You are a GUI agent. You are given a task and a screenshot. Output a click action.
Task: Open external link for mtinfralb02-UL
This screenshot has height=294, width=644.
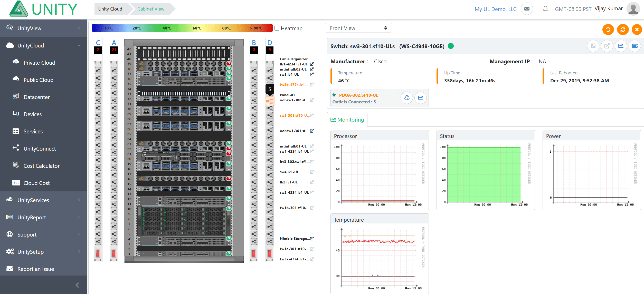(312, 69)
